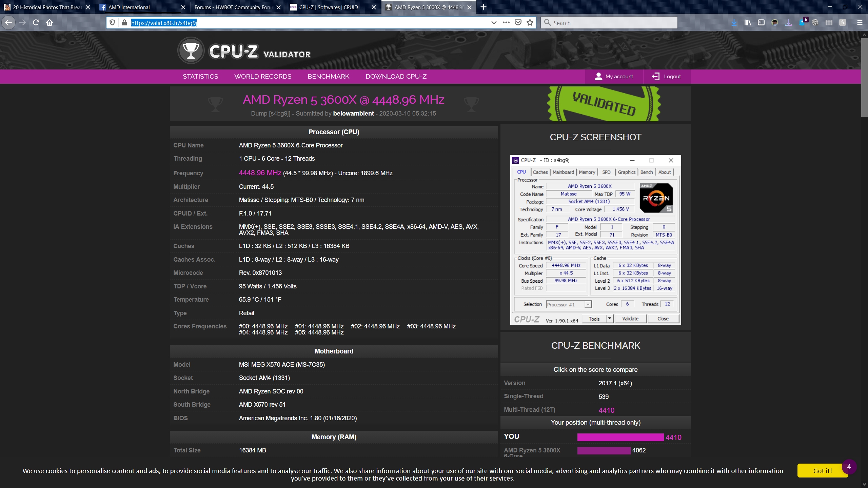
Task: Open the BENCHMARK menu item
Action: pos(329,77)
